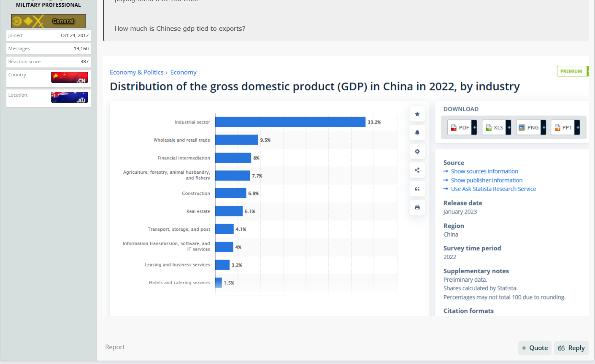Click the XLS spreadsheet icon
Viewport: 595px width, 364px height.
coord(488,127)
